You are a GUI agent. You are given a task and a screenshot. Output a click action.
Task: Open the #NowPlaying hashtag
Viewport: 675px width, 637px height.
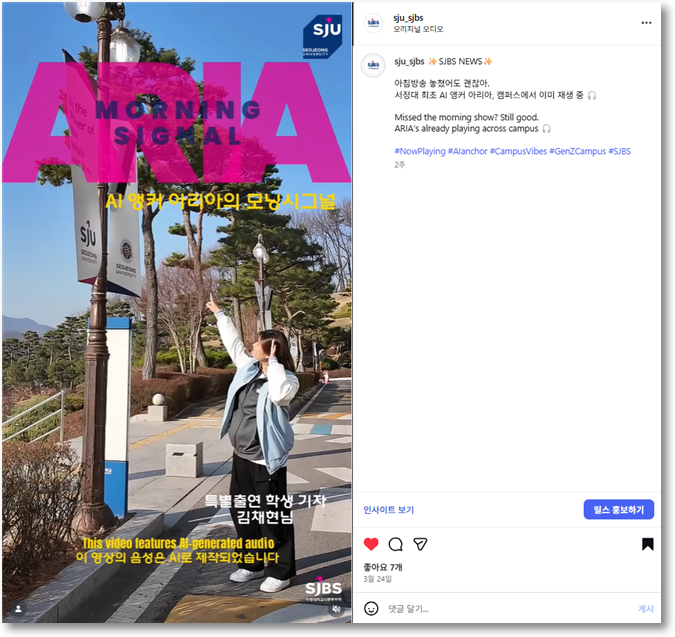click(x=420, y=151)
